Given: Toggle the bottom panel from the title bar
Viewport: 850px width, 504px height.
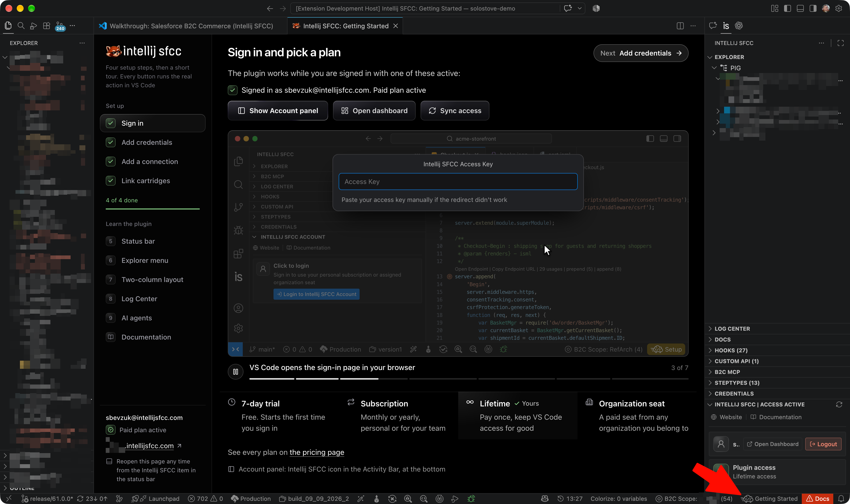Looking at the screenshot, I should coord(800,9).
